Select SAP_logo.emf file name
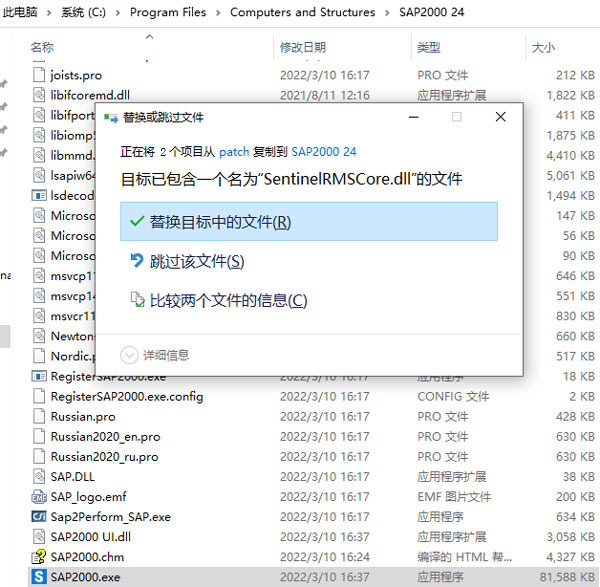 88,497
